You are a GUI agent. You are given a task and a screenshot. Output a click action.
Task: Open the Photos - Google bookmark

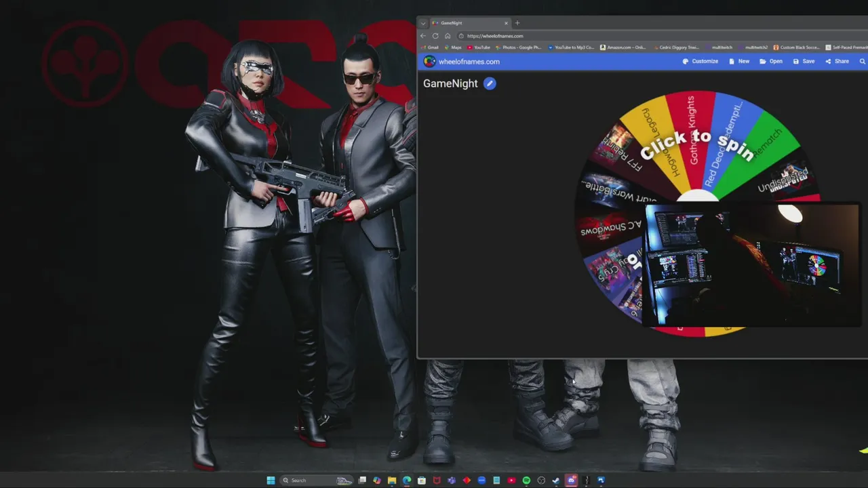point(518,47)
